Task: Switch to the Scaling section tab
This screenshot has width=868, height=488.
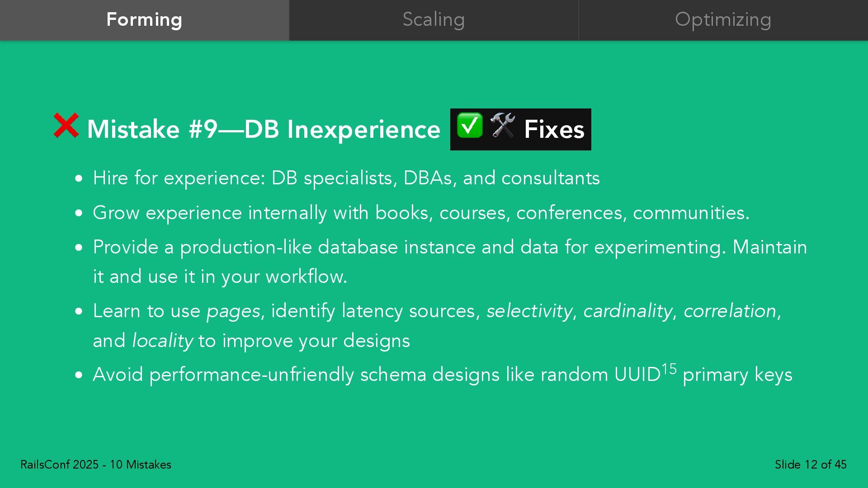Action: [434, 20]
